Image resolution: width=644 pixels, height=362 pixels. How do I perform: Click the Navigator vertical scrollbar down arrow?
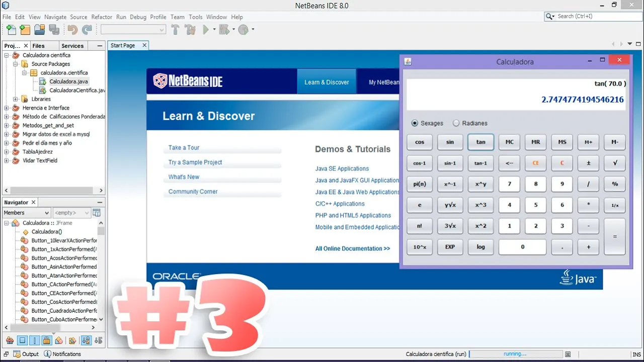click(101, 319)
